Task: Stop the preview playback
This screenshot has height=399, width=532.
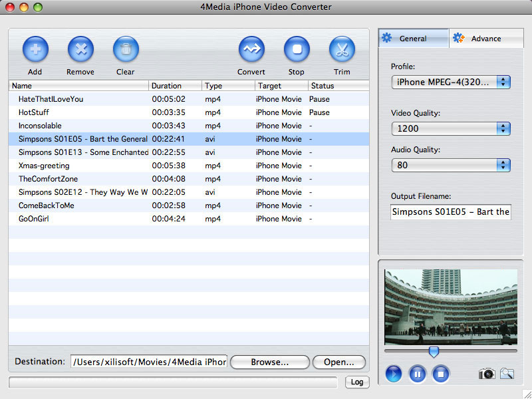Action: coord(441,374)
